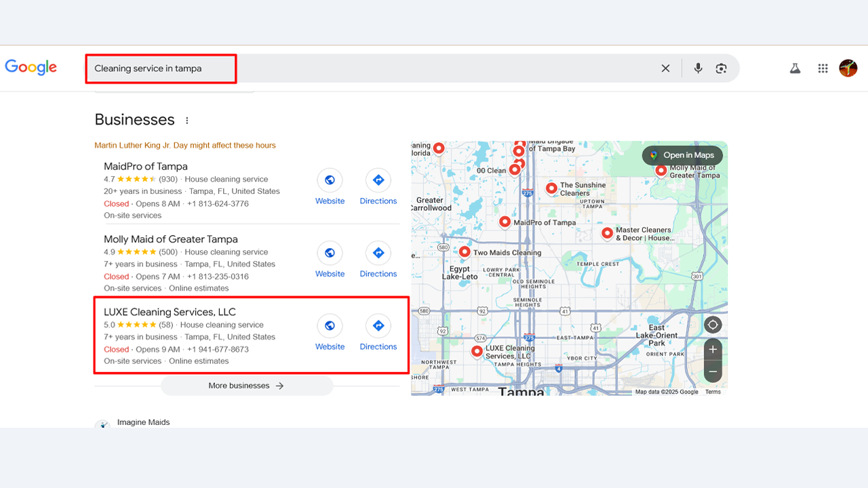The height and width of the screenshot is (488, 868).
Task: Open MaidPro of Tampa website
Action: point(330,187)
